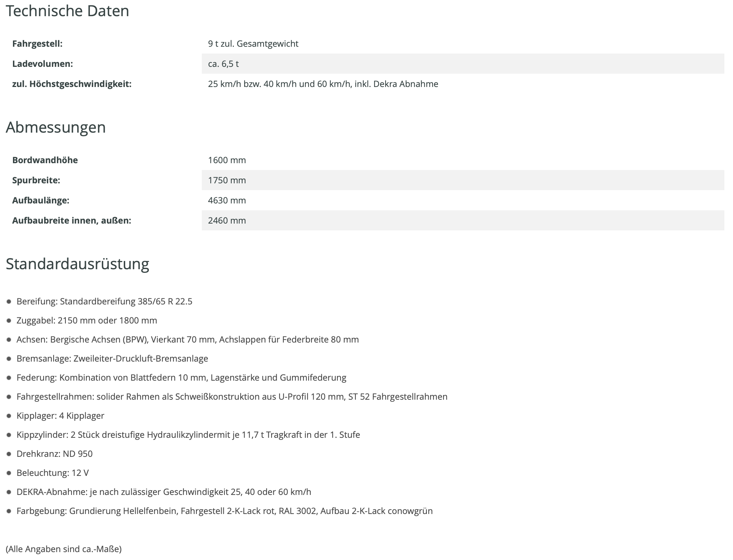Click the Ladevolumen value ca. 6,5 t

(x=223, y=64)
